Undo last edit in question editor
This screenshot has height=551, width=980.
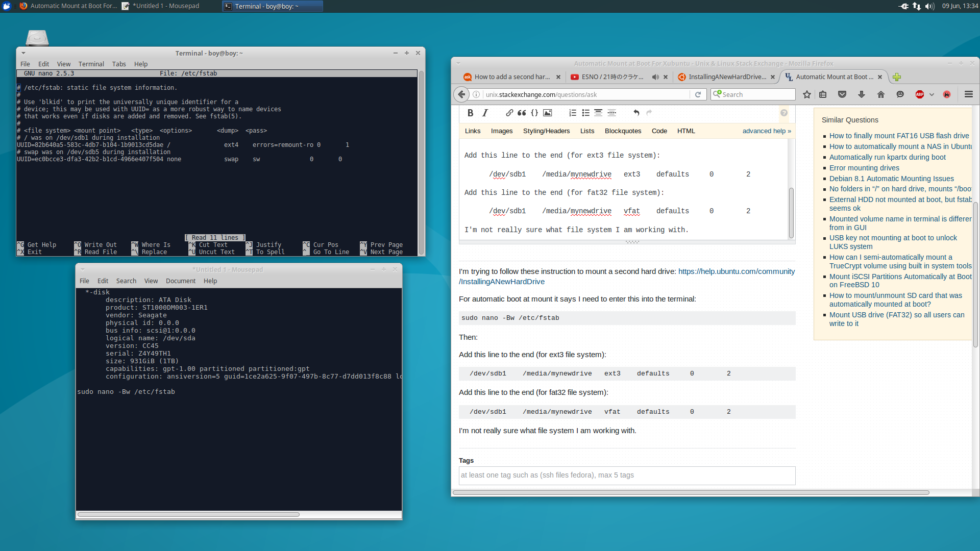(x=636, y=113)
